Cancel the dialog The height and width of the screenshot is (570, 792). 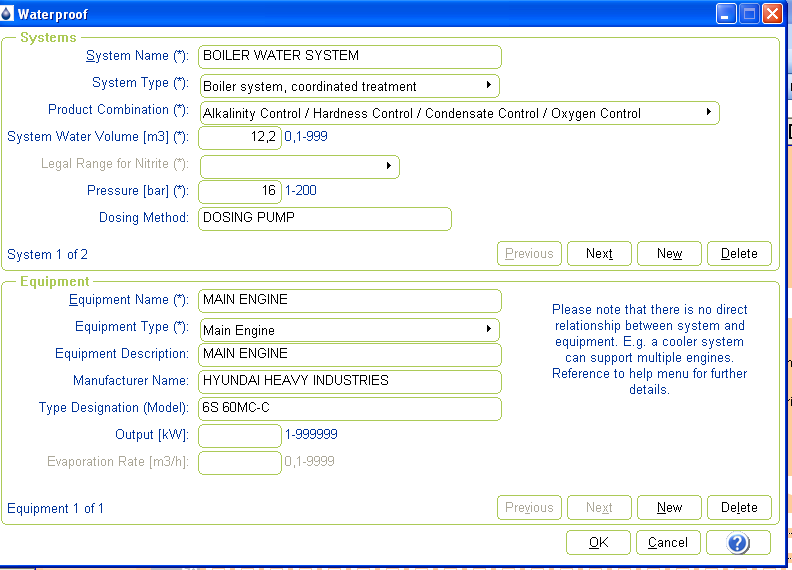click(x=668, y=543)
